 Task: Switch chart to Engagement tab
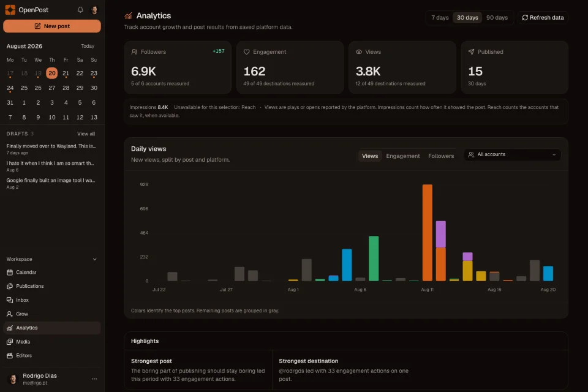403,156
